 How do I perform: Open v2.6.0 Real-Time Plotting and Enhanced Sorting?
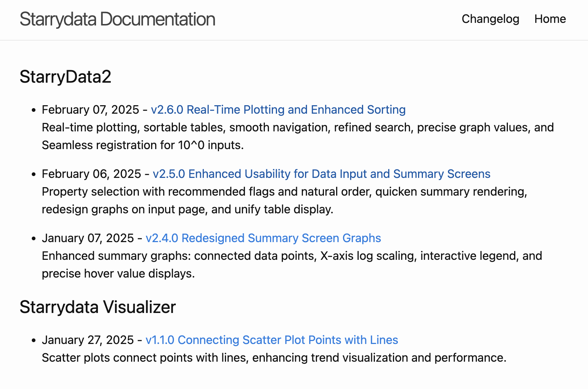click(278, 110)
